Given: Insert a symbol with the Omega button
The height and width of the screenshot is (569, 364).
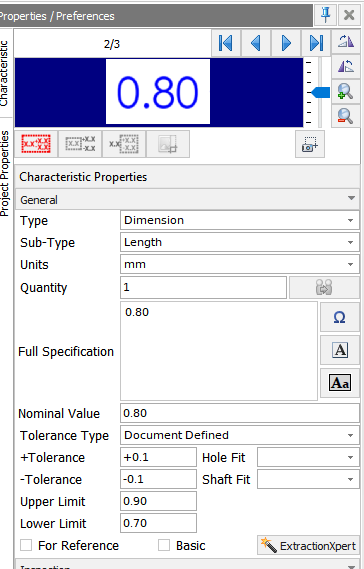Looking at the screenshot, I should (x=340, y=317).
